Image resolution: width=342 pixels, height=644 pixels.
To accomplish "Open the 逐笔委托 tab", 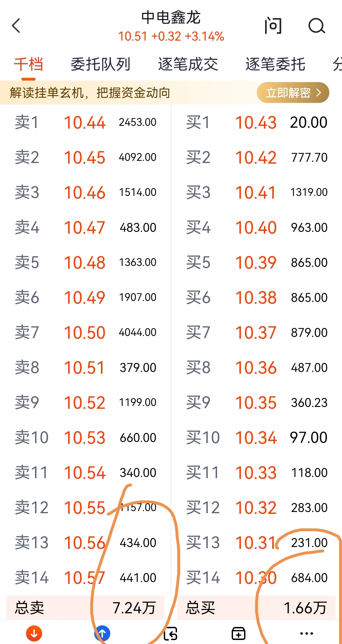I will tap(275, 64).
